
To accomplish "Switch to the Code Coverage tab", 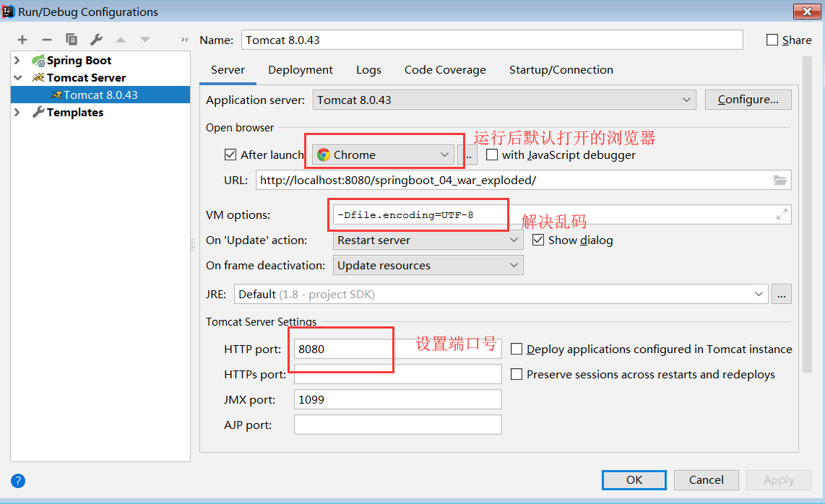I will click(x=445, y=70).
